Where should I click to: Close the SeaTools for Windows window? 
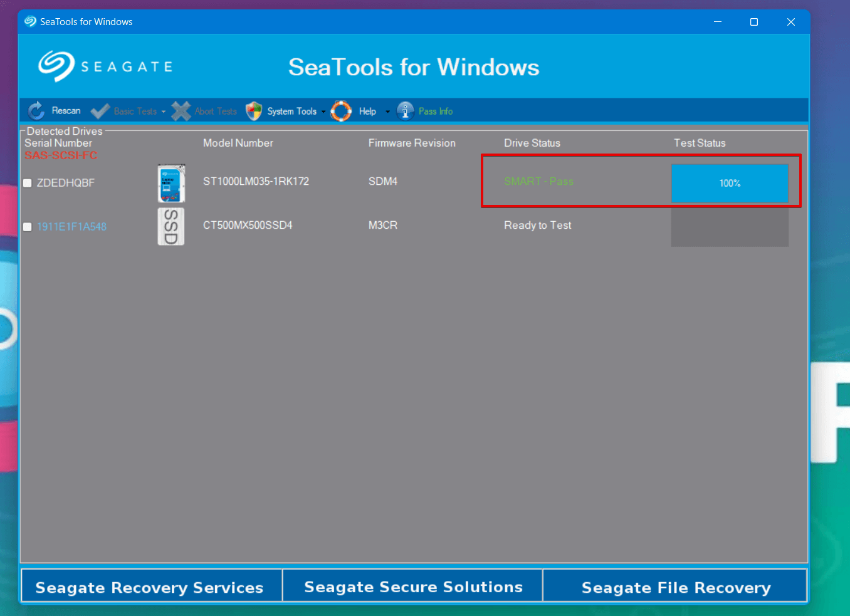click(791, 22)
